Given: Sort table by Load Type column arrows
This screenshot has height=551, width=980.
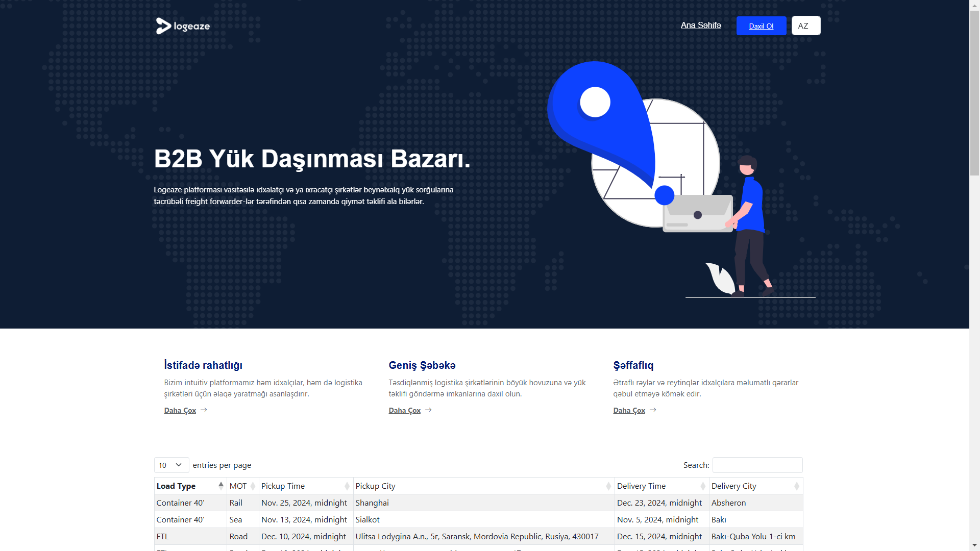Looking at the screenshot, I should click(x=220, y=486).
